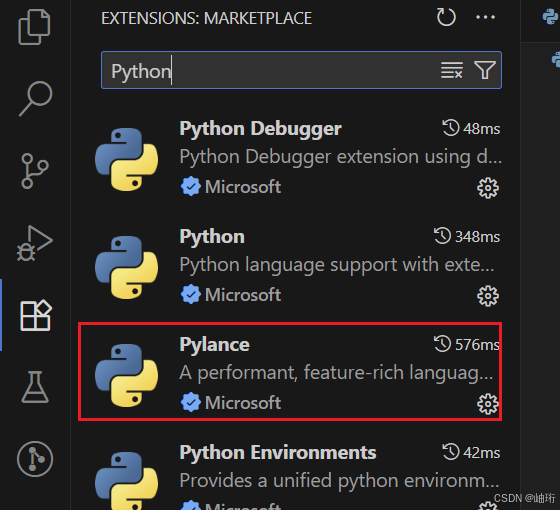Click the 348ms activation time of Python
The height and width of the screenshot is (510, 560).
tap(467, 236)
